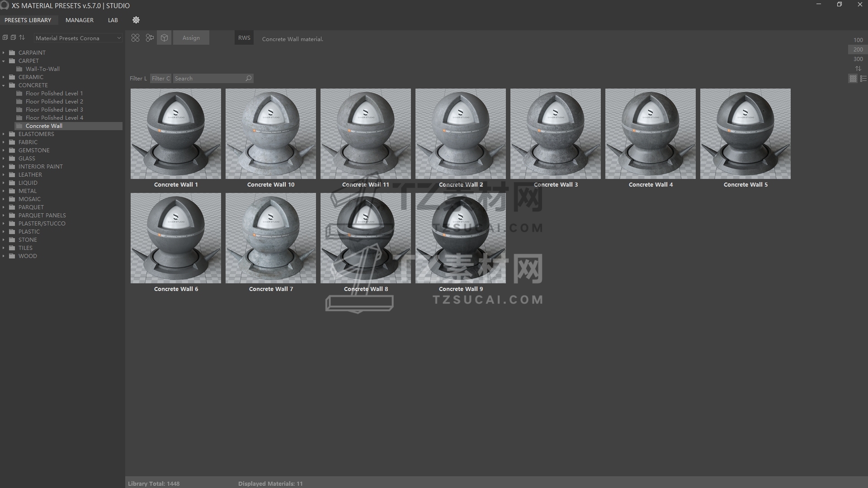Image resolution: width=868 pixels, height=488 pixels.
Task: Set thumbnail size to 300
Action: point(858,59)
